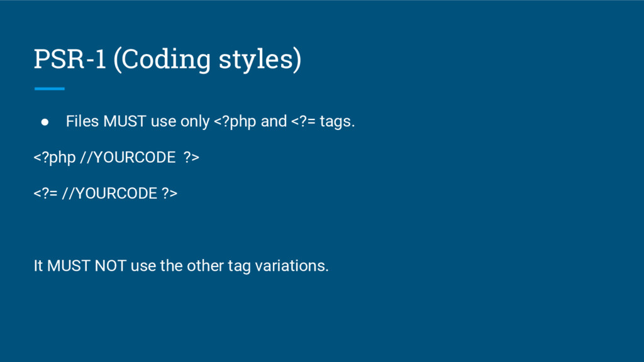Click the closing '?>' of the <?= example

click(x=169, y=194)
